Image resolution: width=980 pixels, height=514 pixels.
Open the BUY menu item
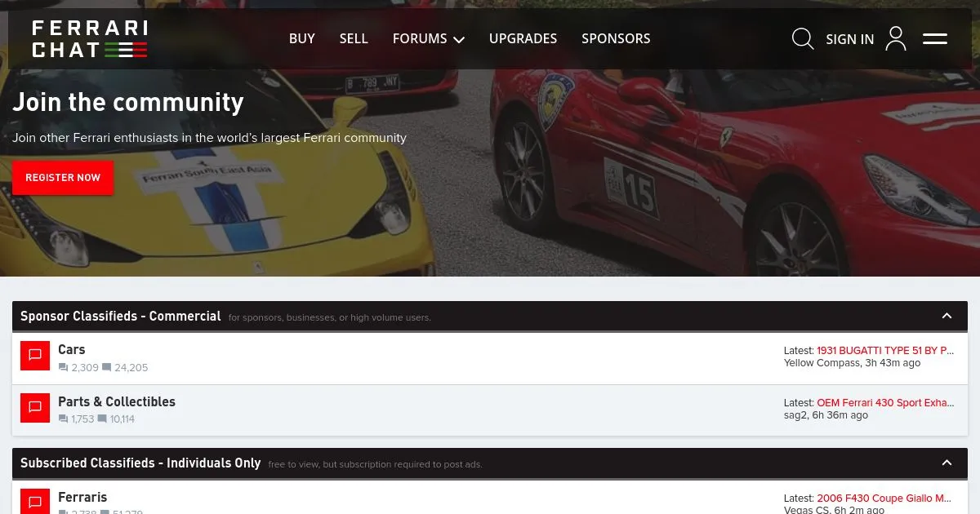point(301,38)
